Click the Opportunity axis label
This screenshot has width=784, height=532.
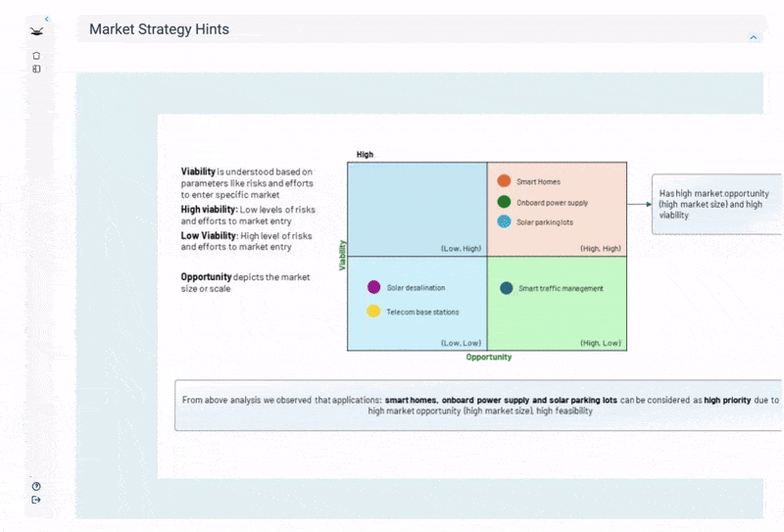coord(488,358)
